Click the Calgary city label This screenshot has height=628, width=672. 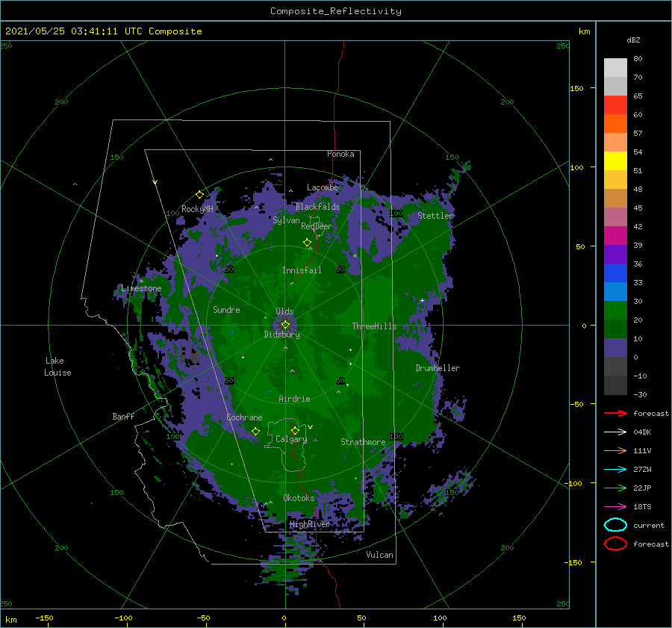pos(291,439)
